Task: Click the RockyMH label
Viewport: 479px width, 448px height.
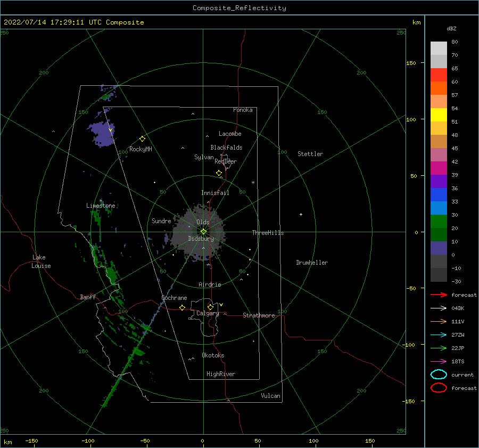Action: click(x=141, y=149)
